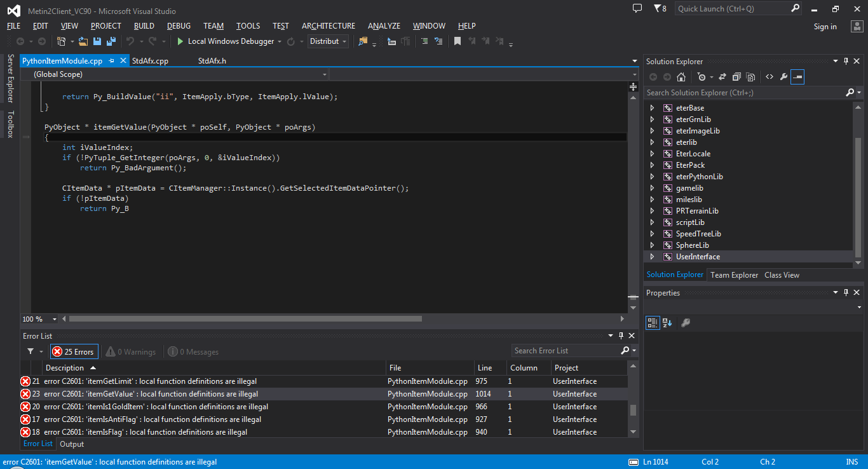Open the Distribut configuration dropdown
Viewport: 868px width, 469px height.
point(328,41)
